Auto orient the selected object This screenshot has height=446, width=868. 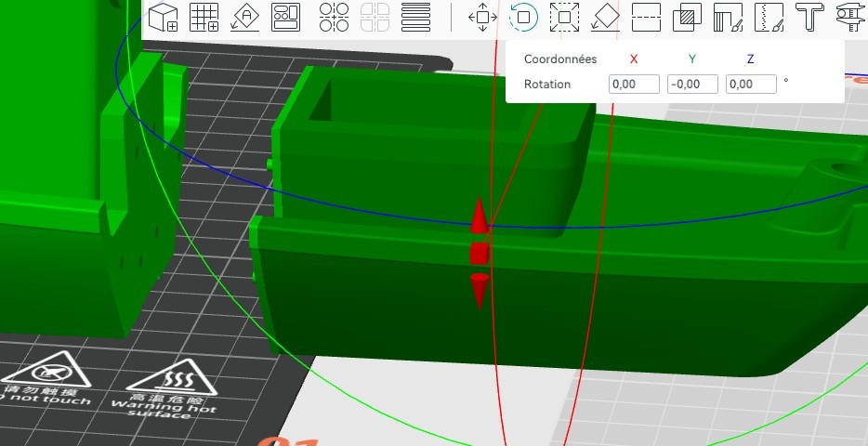click(244, 17)
